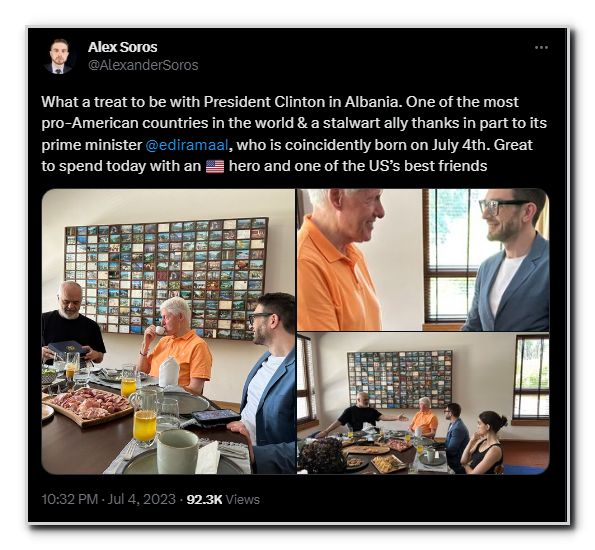Open the top-right photo of two men smiling

[423, 260]
